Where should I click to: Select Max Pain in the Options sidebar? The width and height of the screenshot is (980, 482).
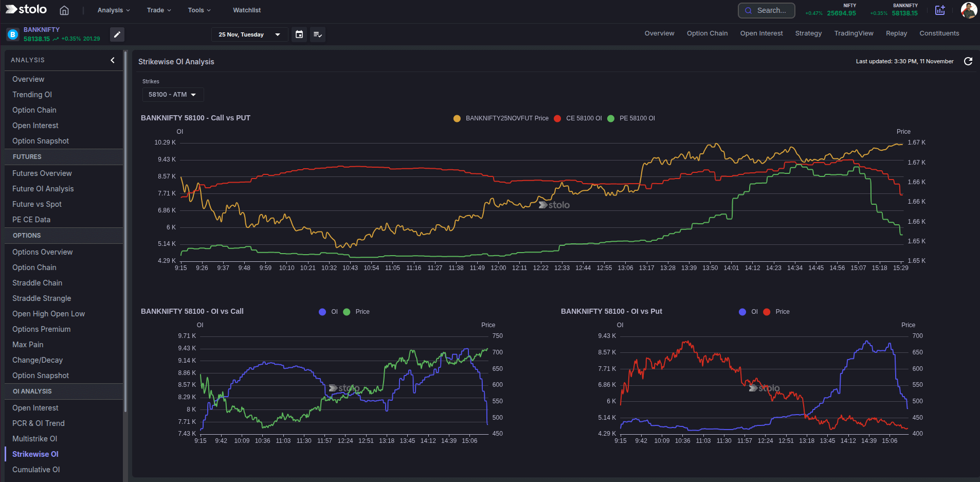pyautogui.click(x=28, y=344)
